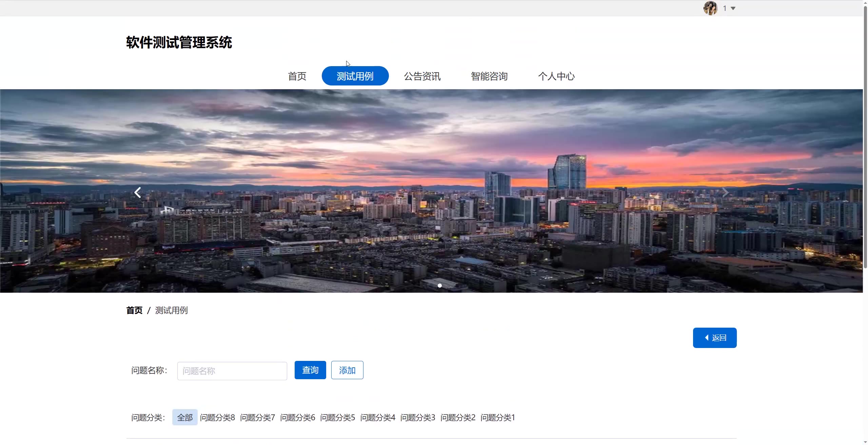Filter by 问题分类1

click(x=498, y=418)
